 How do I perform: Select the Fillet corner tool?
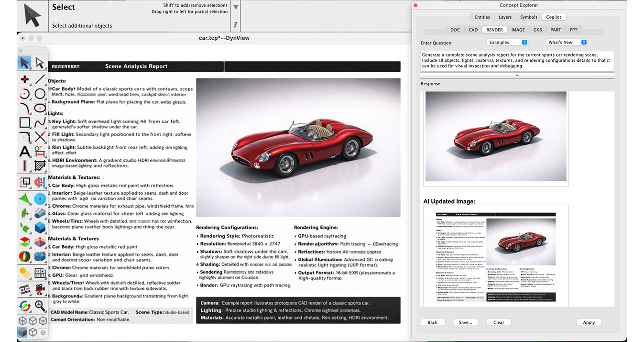(24, 138)
